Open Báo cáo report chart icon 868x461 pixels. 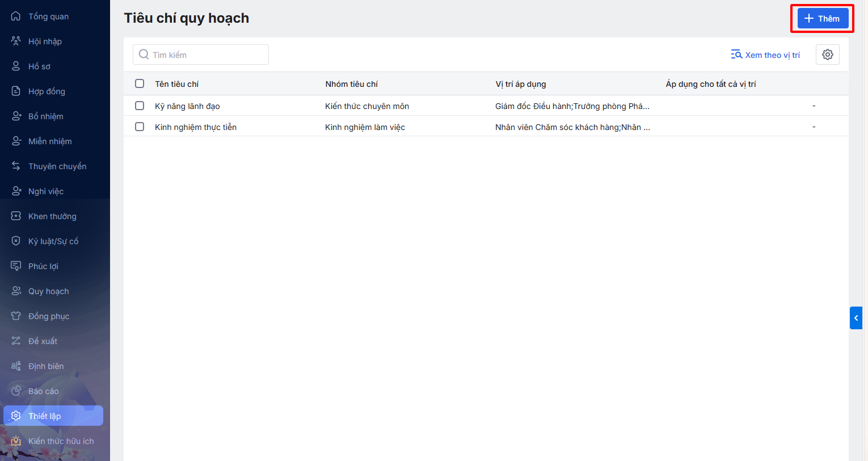16,391
